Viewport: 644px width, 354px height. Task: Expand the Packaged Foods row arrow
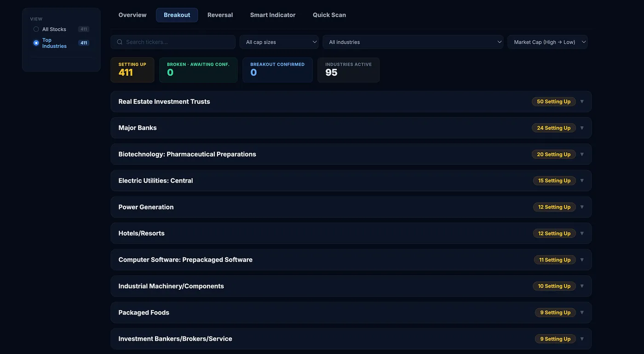[582, 312]
